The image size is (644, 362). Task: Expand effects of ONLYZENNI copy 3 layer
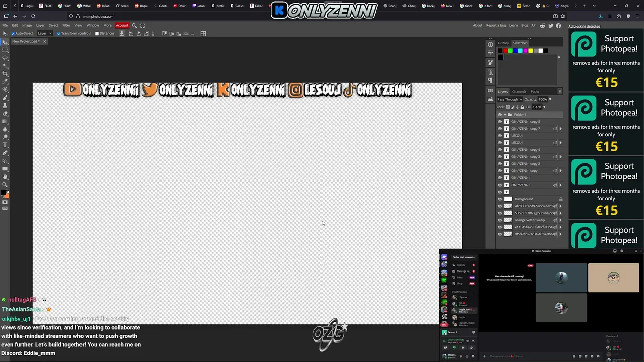pyautogui.click(x=560, y=157)
